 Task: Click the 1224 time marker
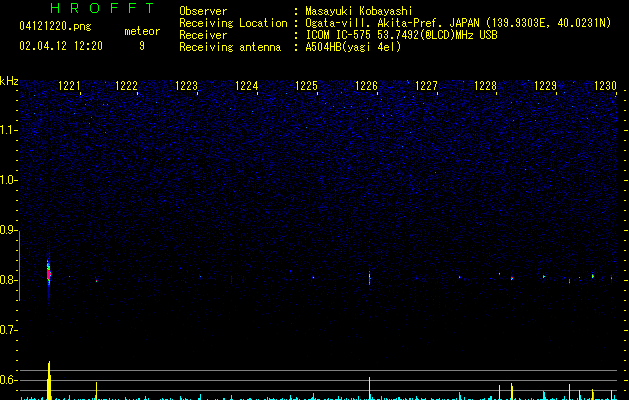click(x=246, y=86)
